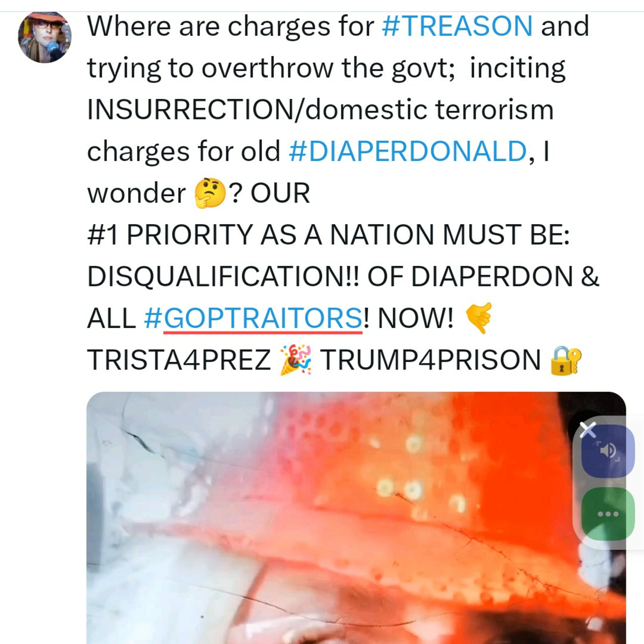
Task: Tap the blue speaker sound button
Action: [x=608, y=451]
